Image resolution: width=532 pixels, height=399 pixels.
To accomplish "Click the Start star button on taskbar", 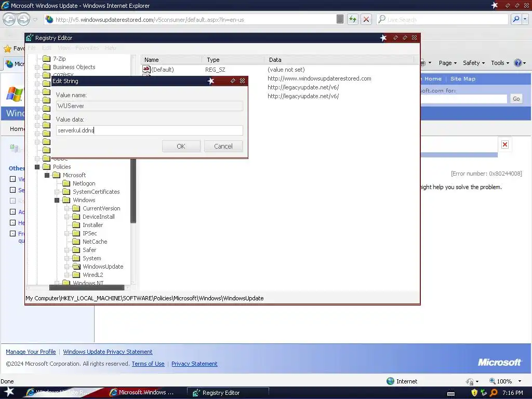I will 8,392.
